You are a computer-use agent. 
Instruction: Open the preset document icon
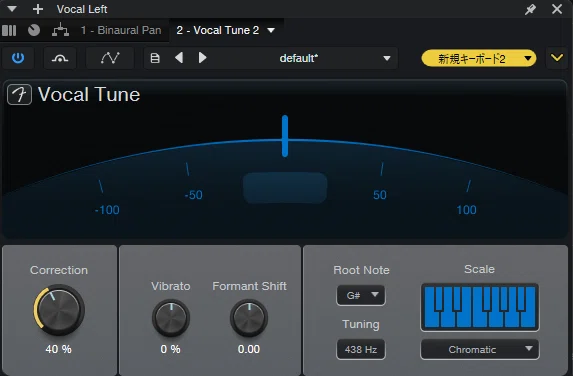coord(155,58)
